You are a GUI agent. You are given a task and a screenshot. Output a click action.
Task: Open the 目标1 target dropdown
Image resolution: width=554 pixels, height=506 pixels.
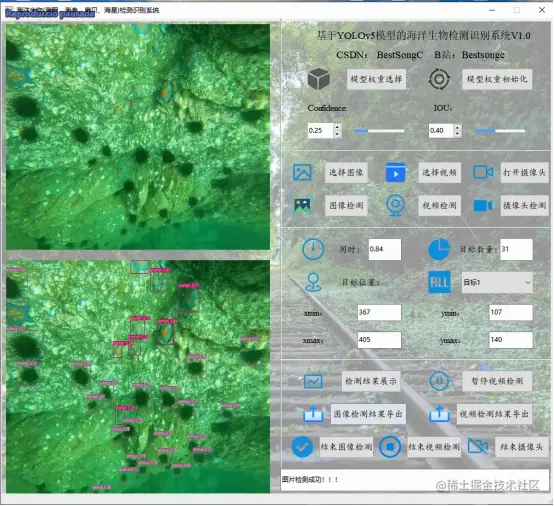(497, 282)
